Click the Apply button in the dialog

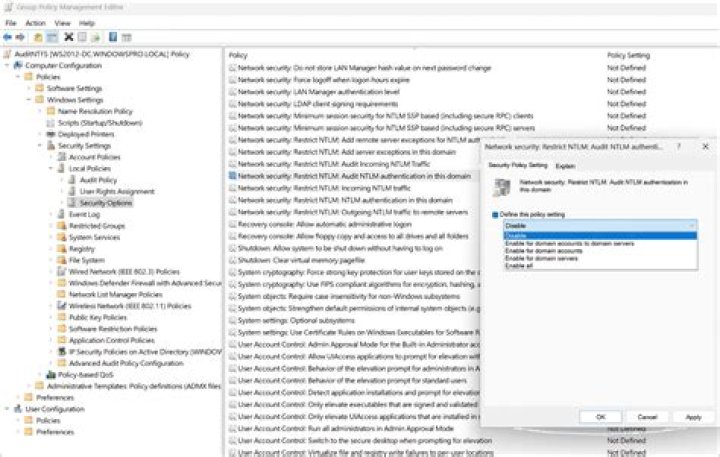pyautogui.click(x=693, y=417)
